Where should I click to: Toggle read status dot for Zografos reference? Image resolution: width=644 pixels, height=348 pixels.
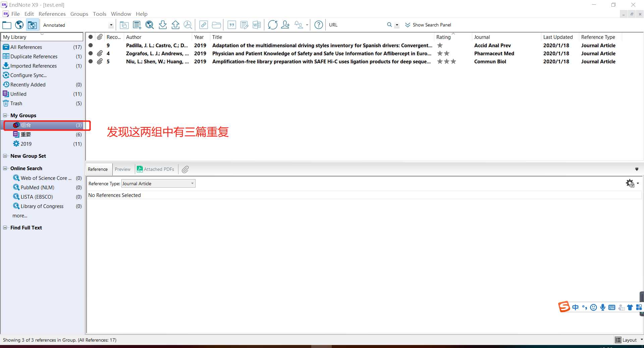(x=91, y=53)
